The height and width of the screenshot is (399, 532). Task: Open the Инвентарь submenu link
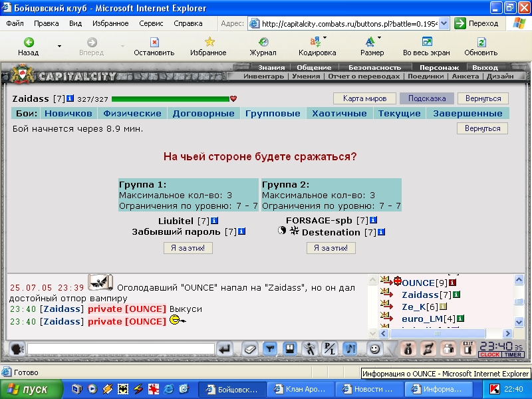(x=263, y=76)
